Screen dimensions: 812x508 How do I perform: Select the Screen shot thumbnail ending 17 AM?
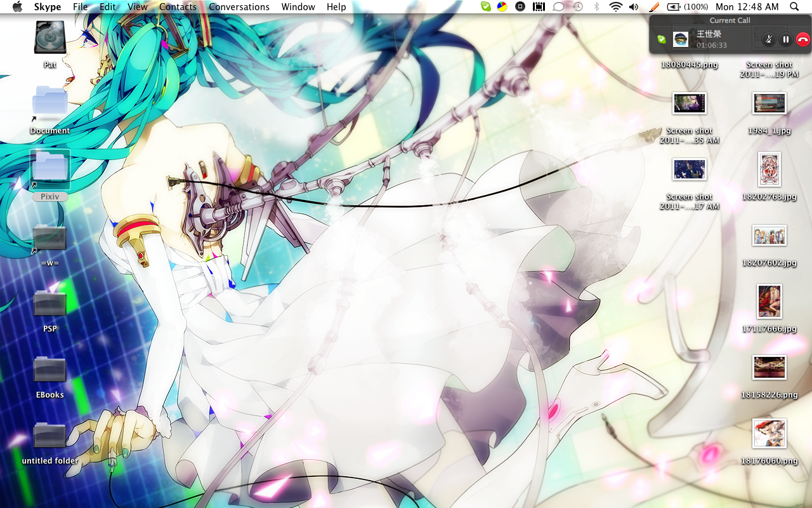click(x=690, y=169)
